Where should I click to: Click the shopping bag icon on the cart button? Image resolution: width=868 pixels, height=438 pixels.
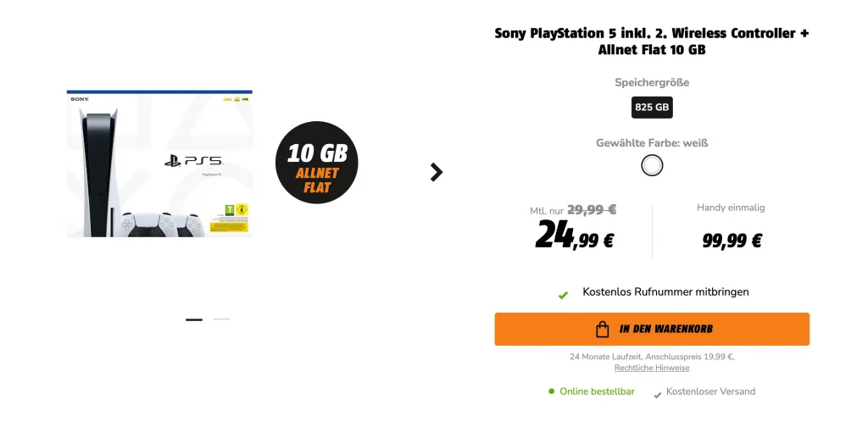(603, 329)
